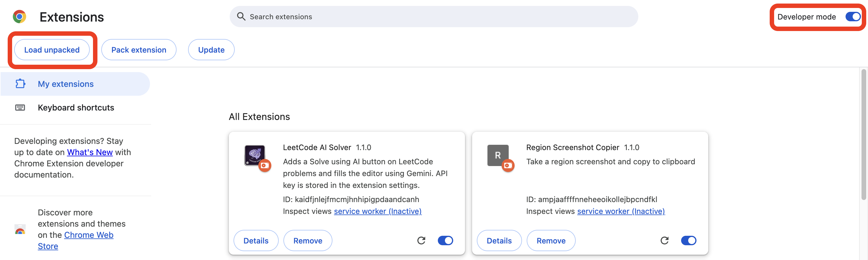
Task: Reload the LeetCode AI Solver extension
Action: click(421, 240)
